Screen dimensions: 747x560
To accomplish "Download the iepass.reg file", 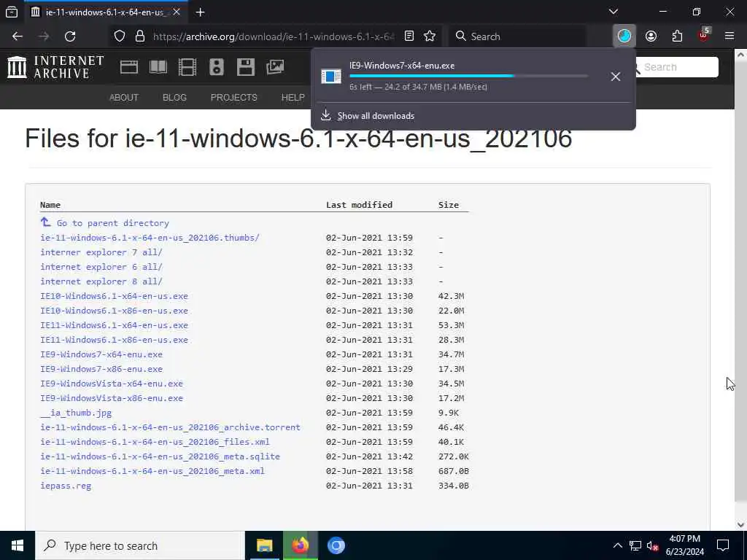I will click(66, 486).
